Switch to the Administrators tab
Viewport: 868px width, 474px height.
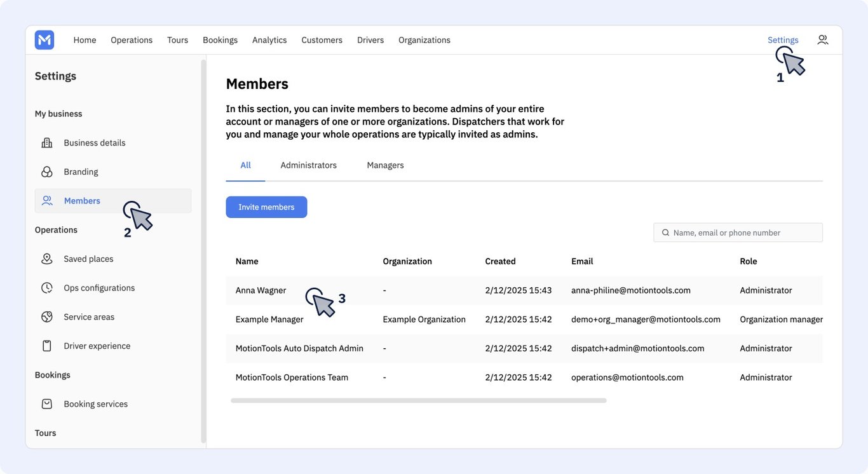point(309,165)
